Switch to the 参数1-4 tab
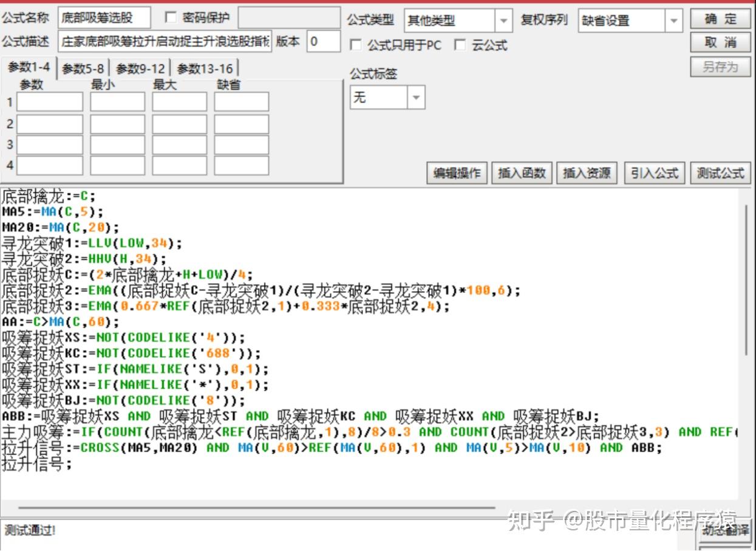 [29, 67]
